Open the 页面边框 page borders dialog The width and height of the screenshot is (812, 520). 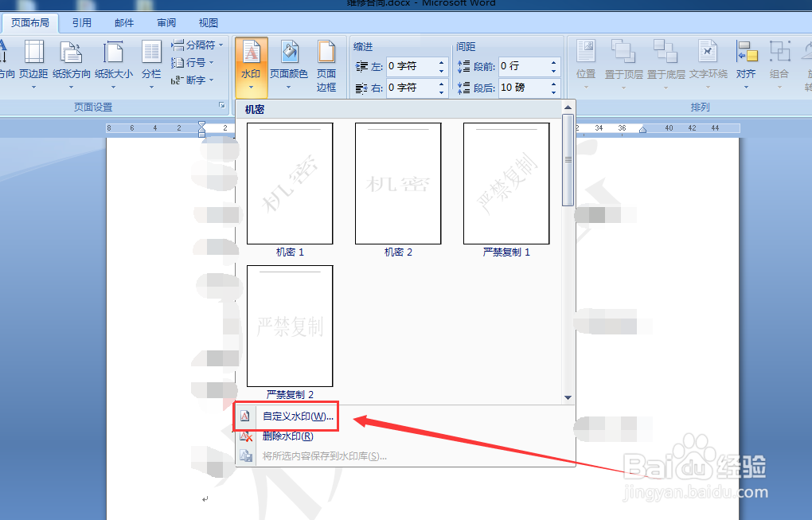tap(326, 66)
